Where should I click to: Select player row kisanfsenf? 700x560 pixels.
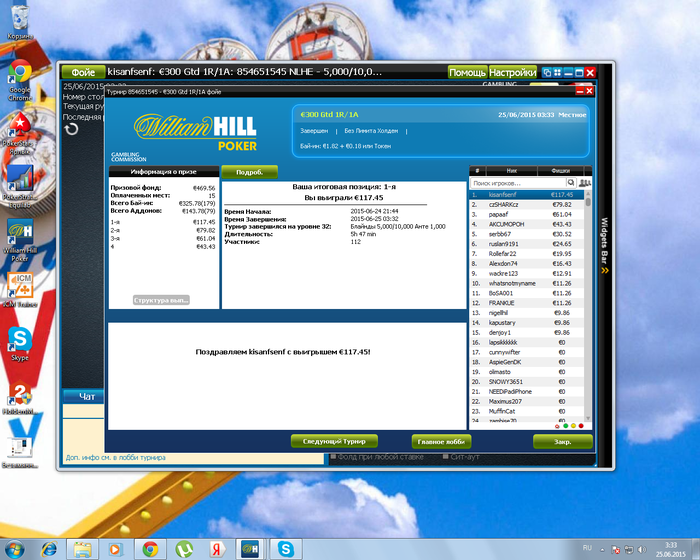point(527,195)
